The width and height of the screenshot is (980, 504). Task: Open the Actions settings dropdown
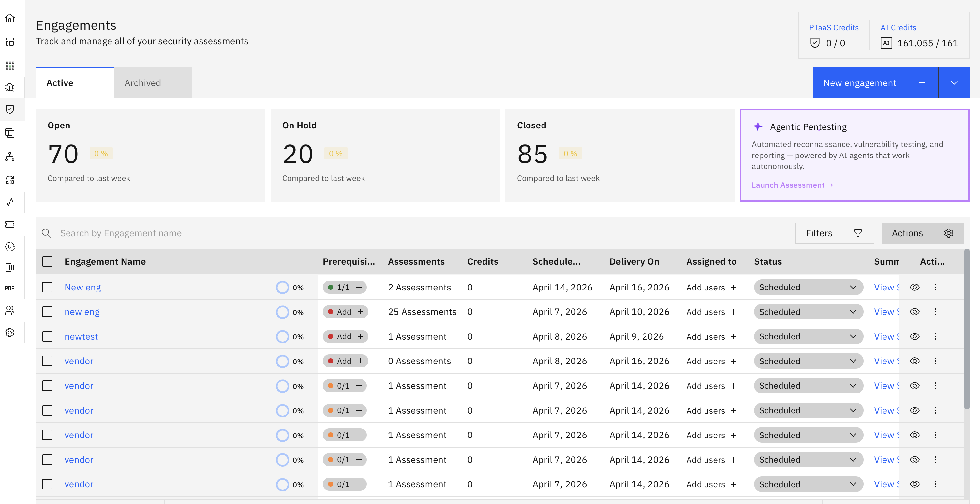click(x=923, y=233)
